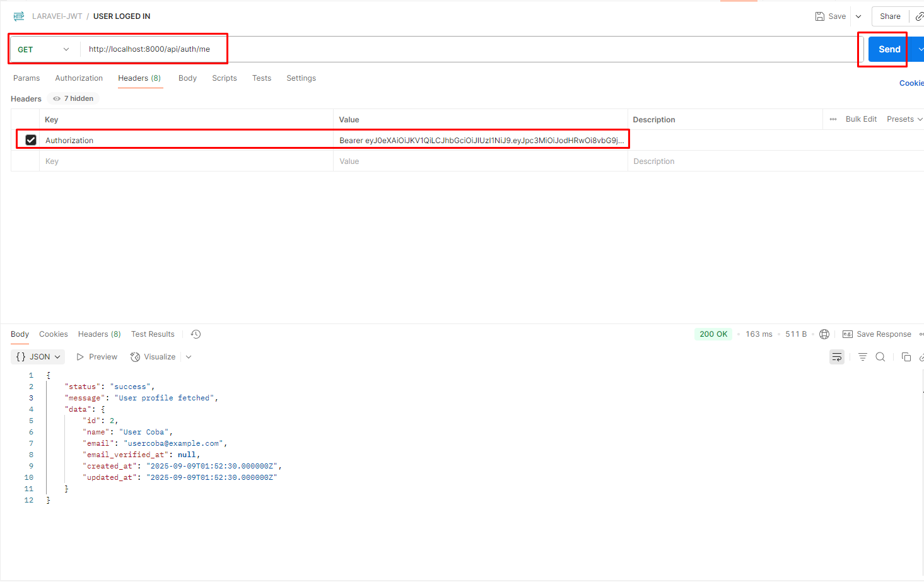Click the Share button
Image resolution: width=924 pixels, height=582 pixels.
click(x=890, y=16)
